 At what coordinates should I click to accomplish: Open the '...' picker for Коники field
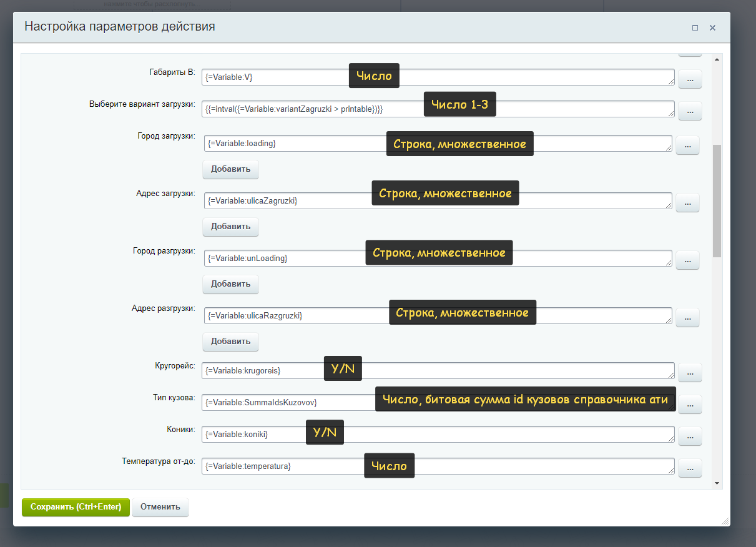point(690,436)
